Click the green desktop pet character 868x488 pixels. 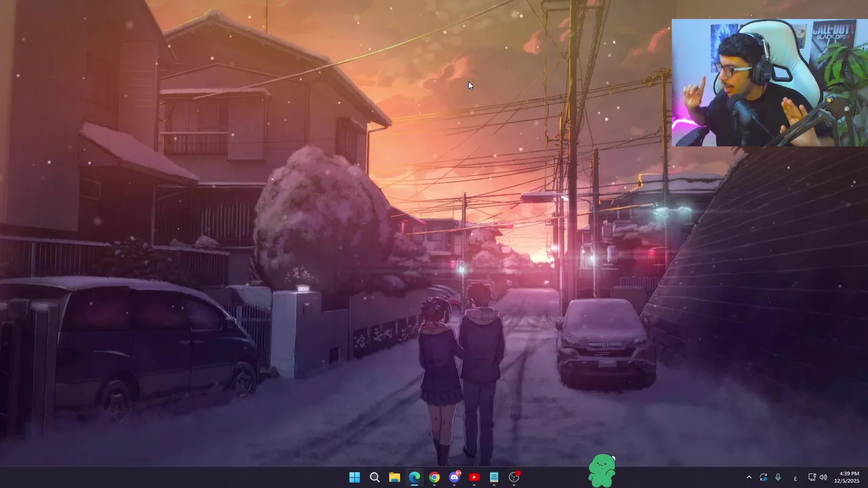[601, 470]
